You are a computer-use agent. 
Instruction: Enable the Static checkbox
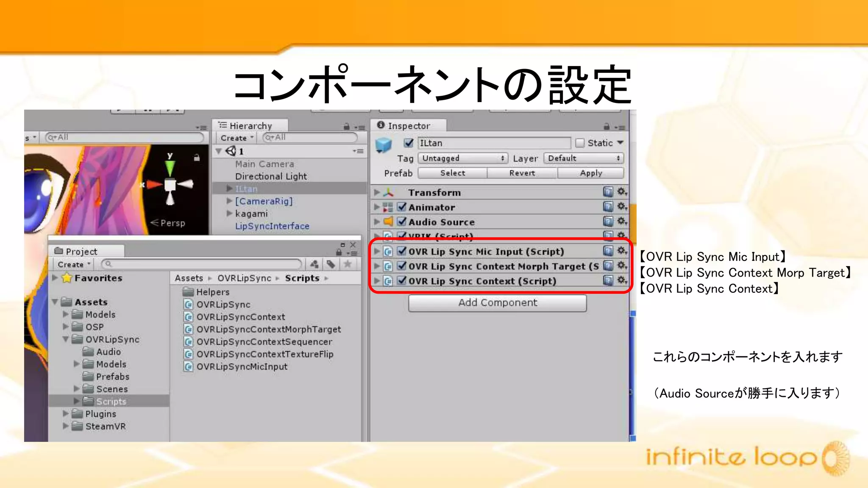tap(580, 143)
